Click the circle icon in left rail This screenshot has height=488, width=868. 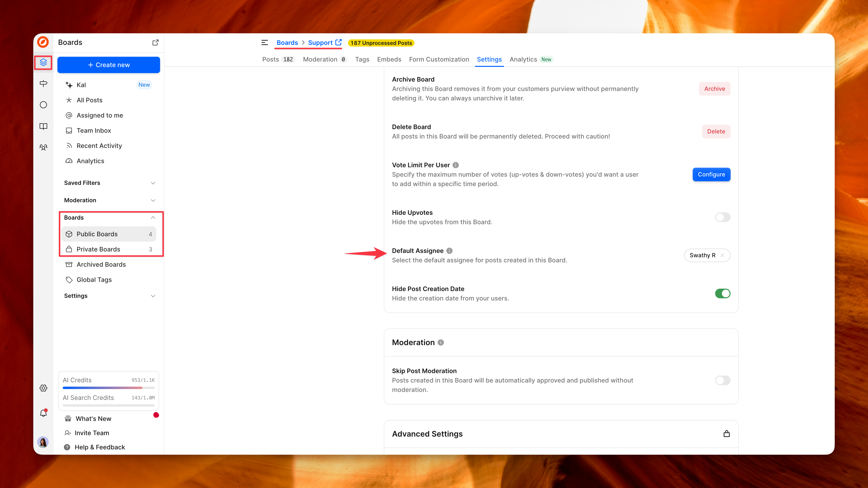point(43,105)
